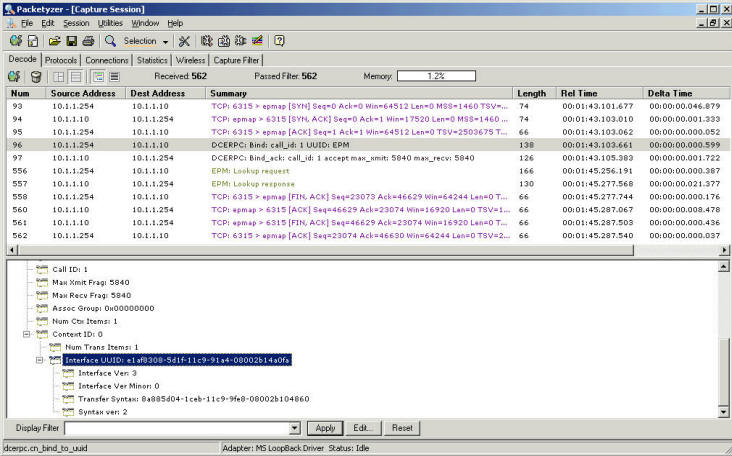Viewport: 732px width, 456px height.
Task: Print using the printer icon
Action: pyautogui.click(x=88, y=41)
